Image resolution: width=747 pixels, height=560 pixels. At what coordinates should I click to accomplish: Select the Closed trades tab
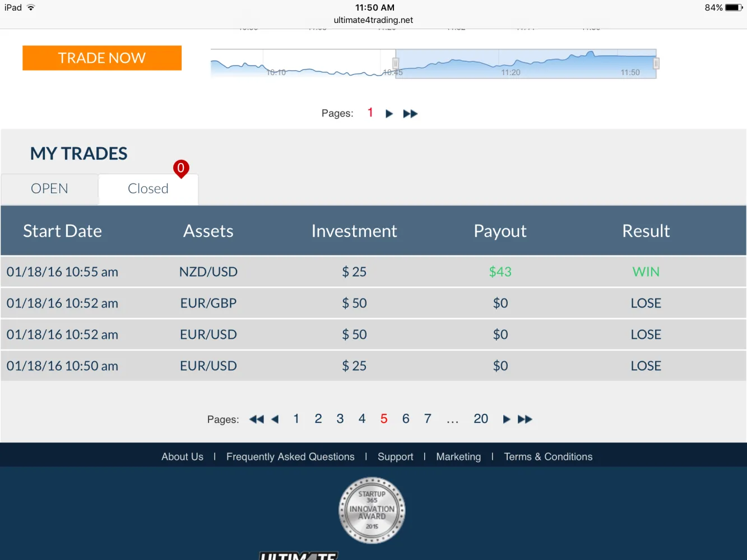pyautogui.click(x=148, y=189)
